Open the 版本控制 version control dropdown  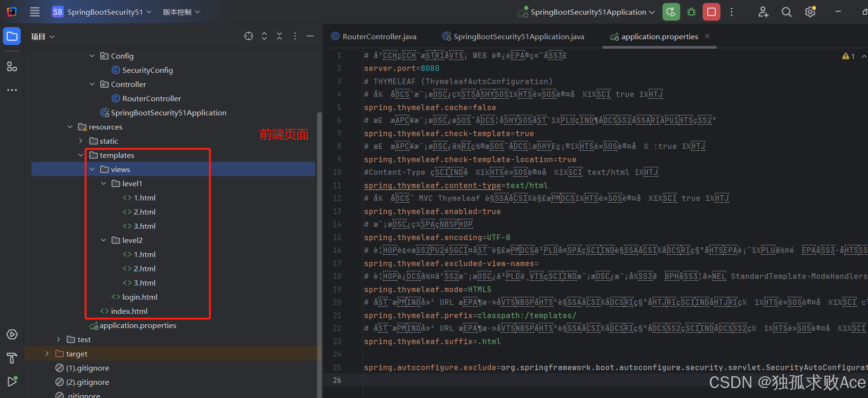pos(182,12)
